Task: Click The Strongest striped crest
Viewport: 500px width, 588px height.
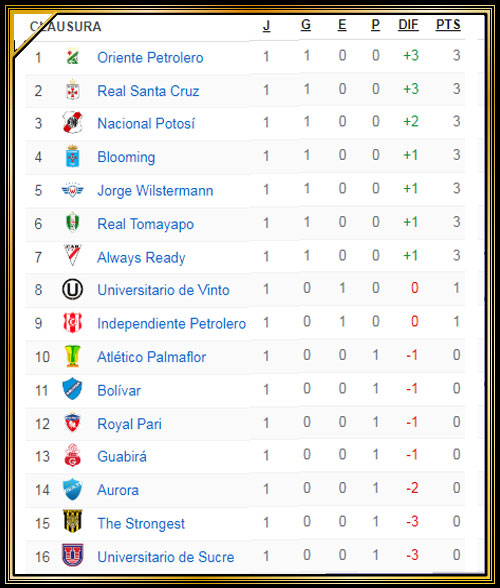Action: (72, 522)
